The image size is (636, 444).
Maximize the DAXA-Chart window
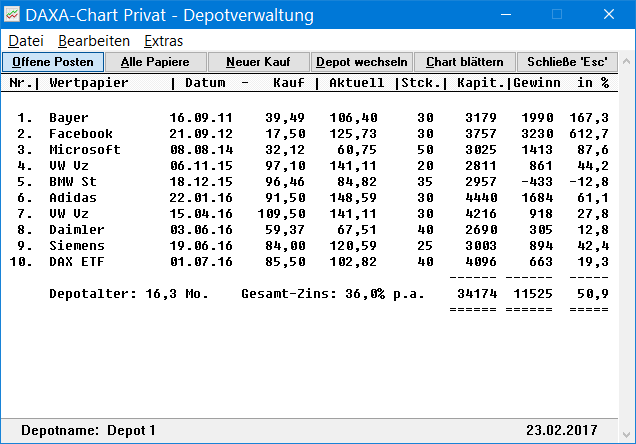pos(558,15)
